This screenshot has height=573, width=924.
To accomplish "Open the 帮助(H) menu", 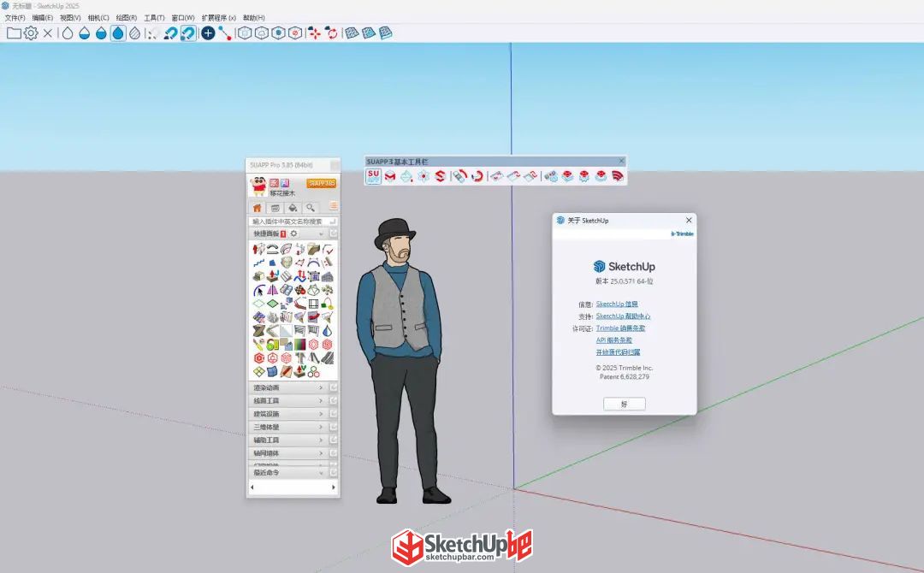I will coord(254,18).
